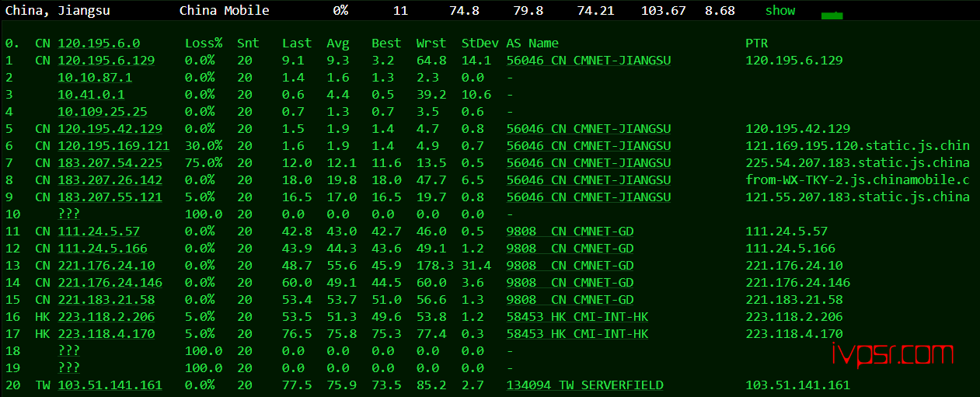The height and width of the screenshot is (397, 980).
Task: Click the ??? entry in hop 18
Action: coord(68,351)
